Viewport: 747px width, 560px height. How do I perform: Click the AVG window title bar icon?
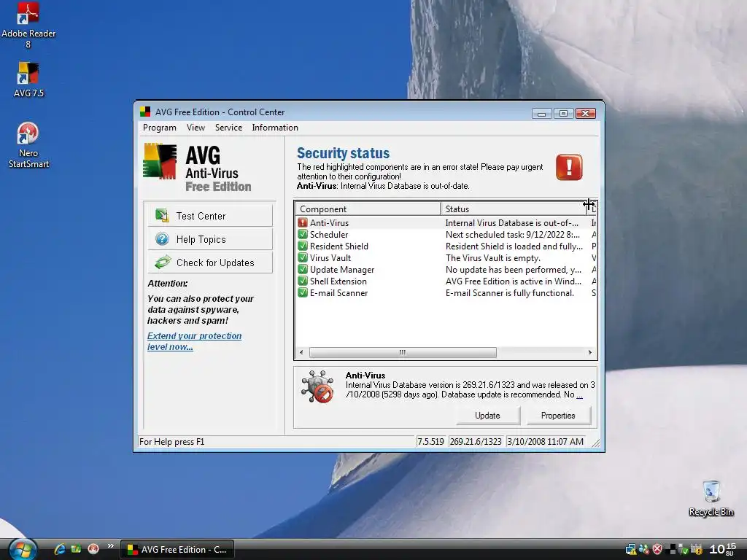point(145,112)
